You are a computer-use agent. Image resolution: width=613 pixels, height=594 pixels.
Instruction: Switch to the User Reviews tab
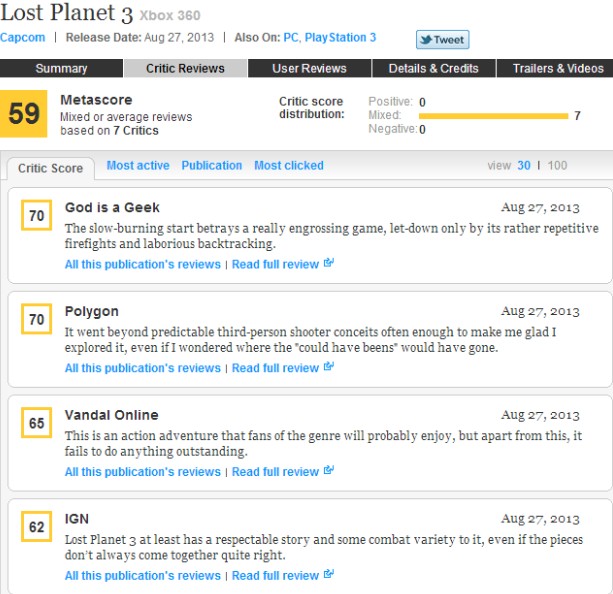309,68
